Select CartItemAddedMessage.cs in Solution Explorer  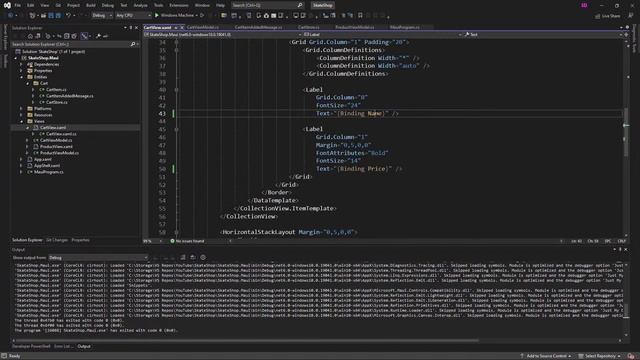click(69, 96)
